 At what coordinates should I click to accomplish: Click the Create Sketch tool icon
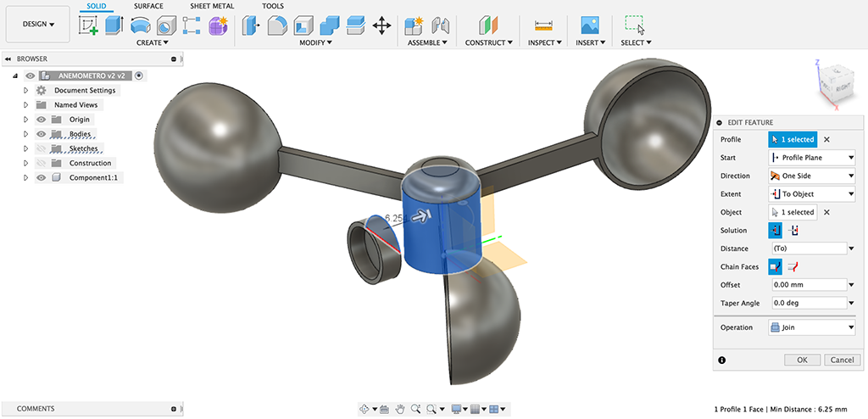click(88, 25)
